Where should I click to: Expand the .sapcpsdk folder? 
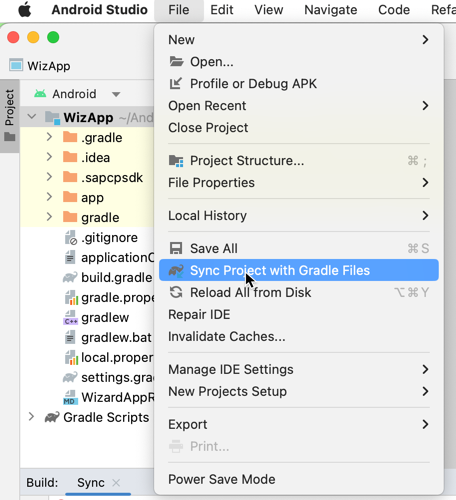click(49, 177)
